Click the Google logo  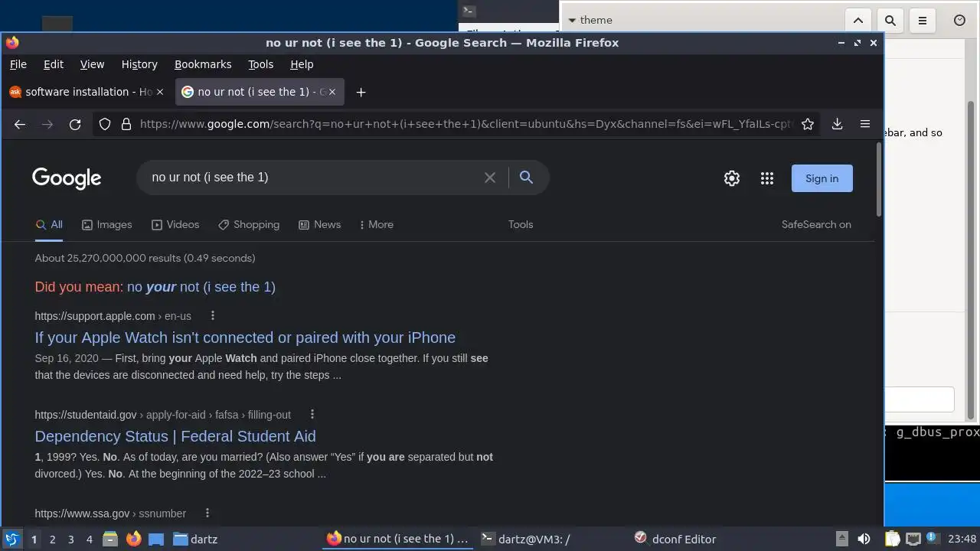67,178
